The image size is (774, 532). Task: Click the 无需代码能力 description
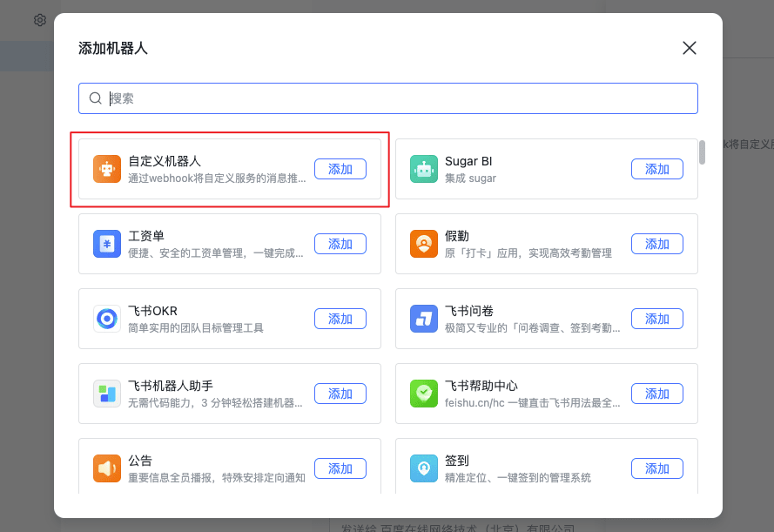[215, 403]
